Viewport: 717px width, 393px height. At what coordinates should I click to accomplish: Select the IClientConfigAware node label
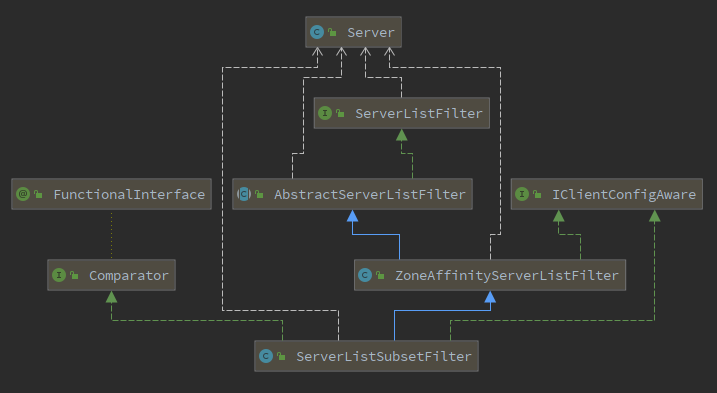624,194
